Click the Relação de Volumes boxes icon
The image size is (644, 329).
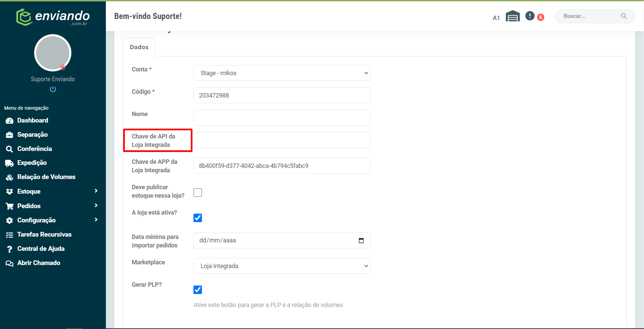coord(9,177)
